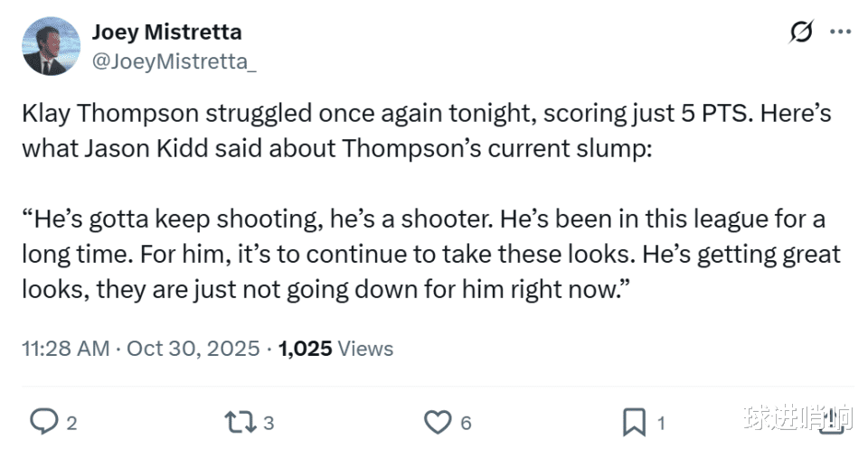View the 1,025 Views analytics
Image resolution: width=868 pixels, height=449 pixels.
336,348
